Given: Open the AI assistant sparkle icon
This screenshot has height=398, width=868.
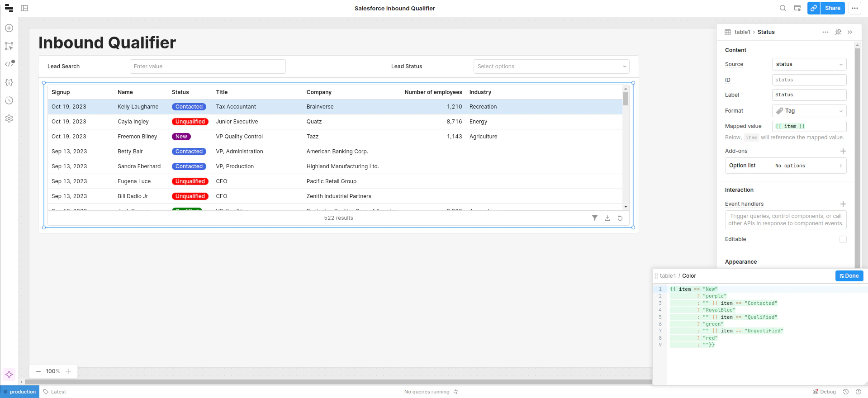Looking at the screenshot, I should 9,374.
